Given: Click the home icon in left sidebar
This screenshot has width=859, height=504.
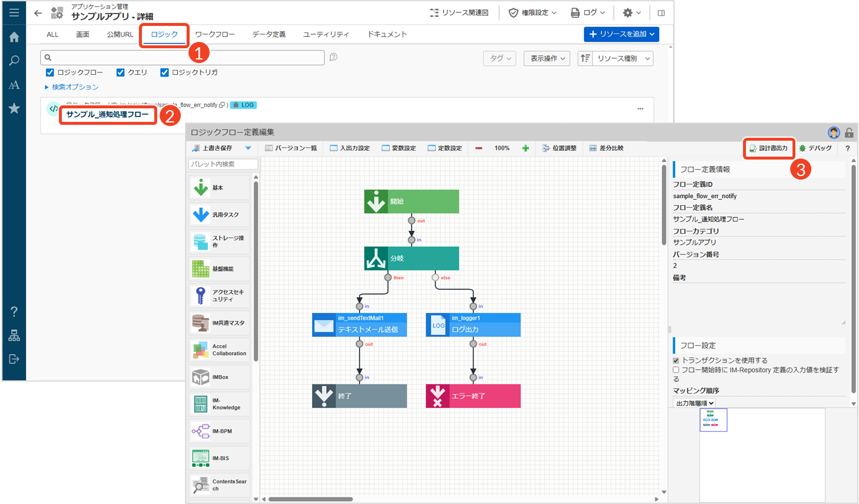Looking at the screenshot, I should click(14, 37).
